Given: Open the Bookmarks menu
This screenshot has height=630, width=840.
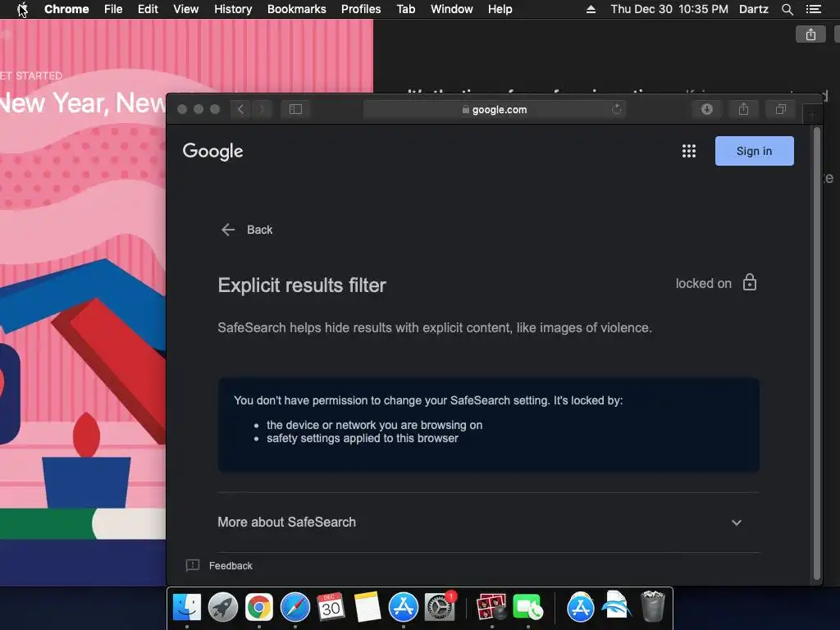Looking at the screenshot, I should coord(297,9).
